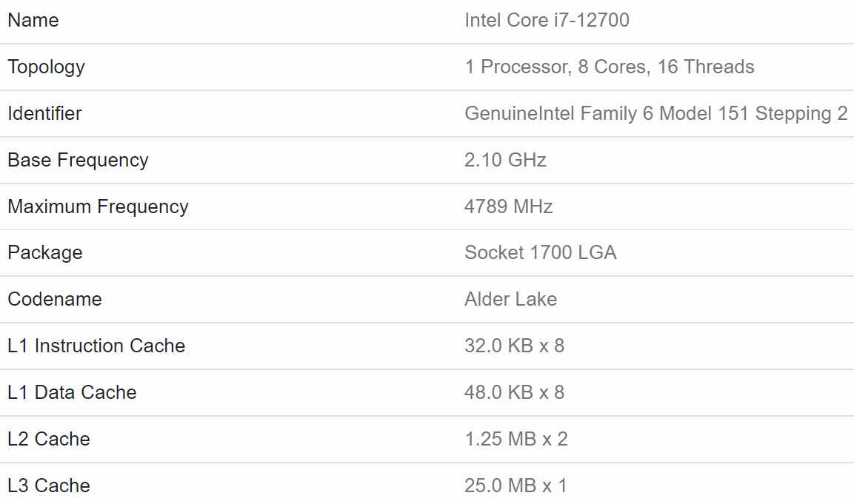Click the Package row label
The image size is (854, 504).
(44, 252)
